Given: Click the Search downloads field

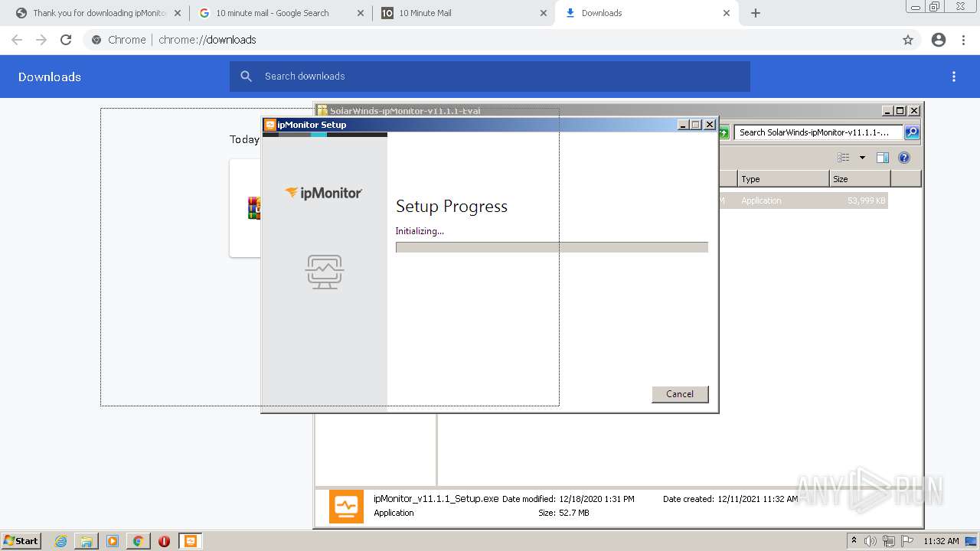Looking at the screenshot, I should (x=490, y=77).
